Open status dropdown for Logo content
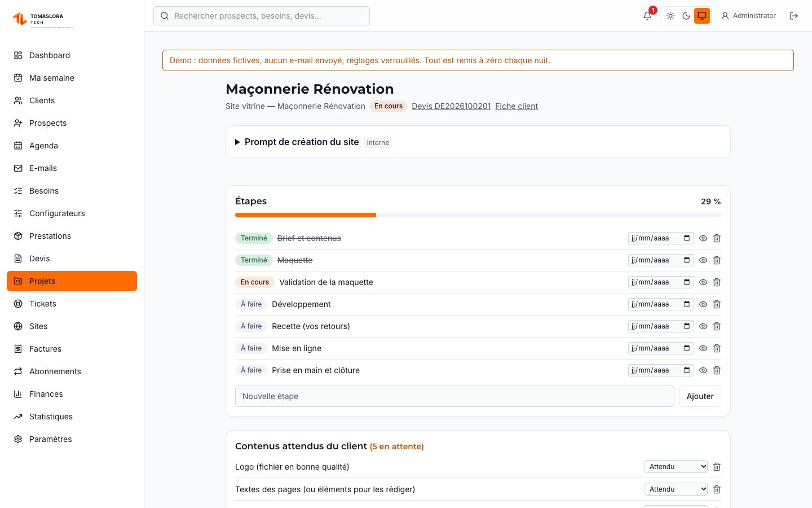 pos(676,467)
